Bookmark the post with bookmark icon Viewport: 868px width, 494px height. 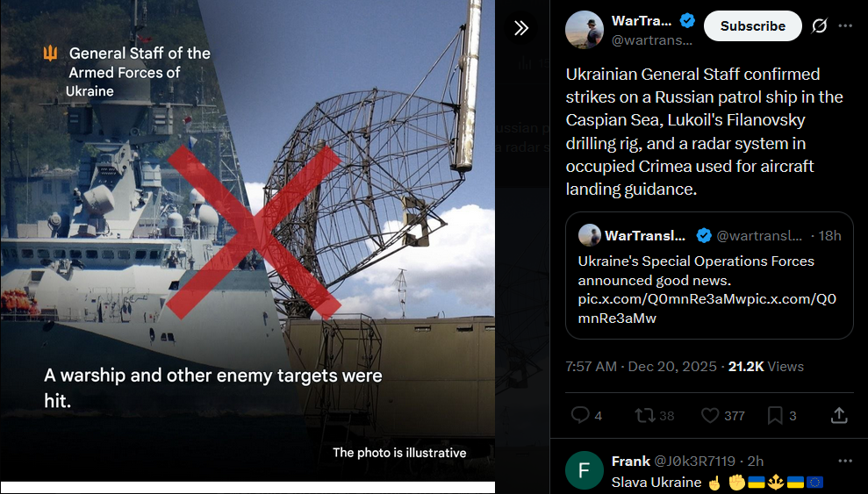(775, 415)
